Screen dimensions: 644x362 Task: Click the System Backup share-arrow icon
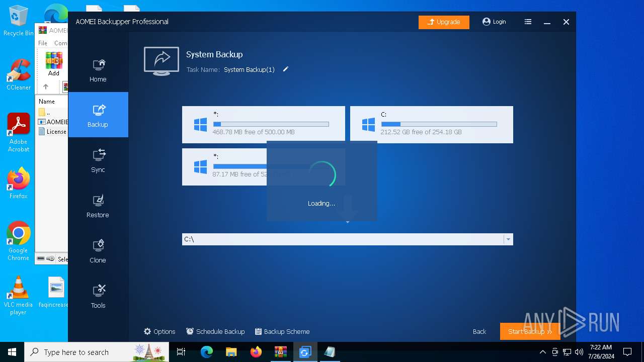point(162,61)
